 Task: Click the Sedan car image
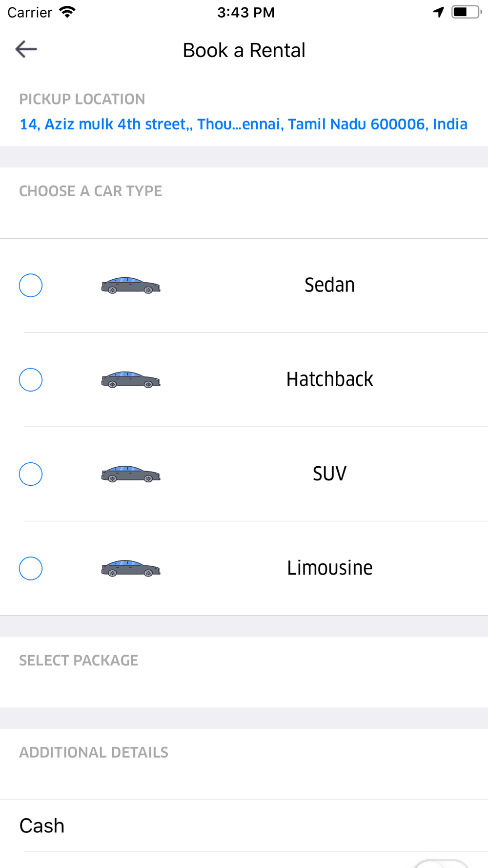pos(131,286)
